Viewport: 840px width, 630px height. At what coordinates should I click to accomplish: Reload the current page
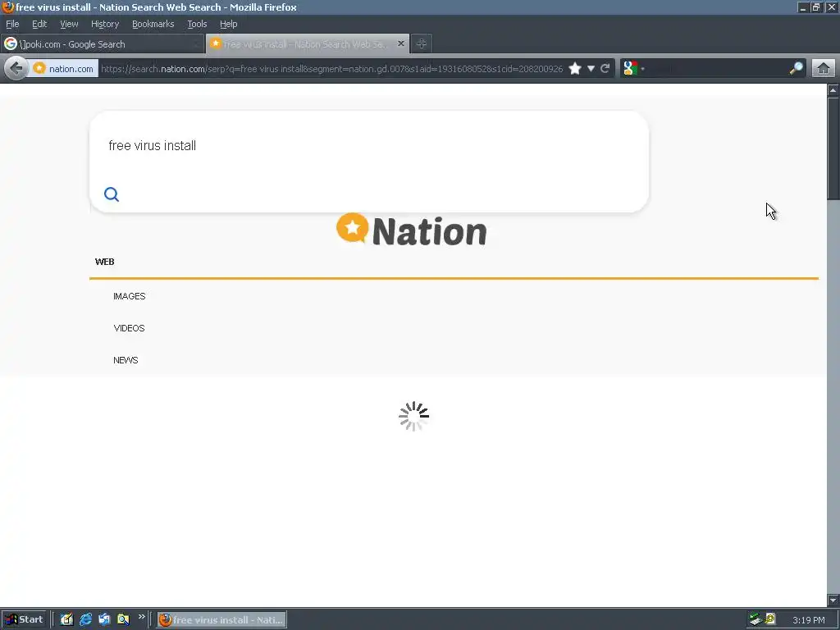[605, 69]
